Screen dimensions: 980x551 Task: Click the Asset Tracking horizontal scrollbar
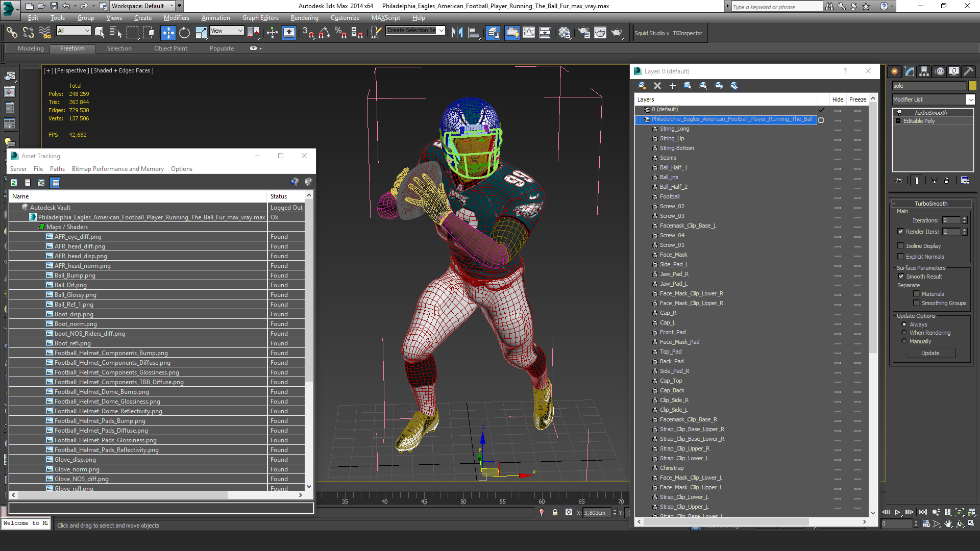pyautogui.click(x=157, y=495)
